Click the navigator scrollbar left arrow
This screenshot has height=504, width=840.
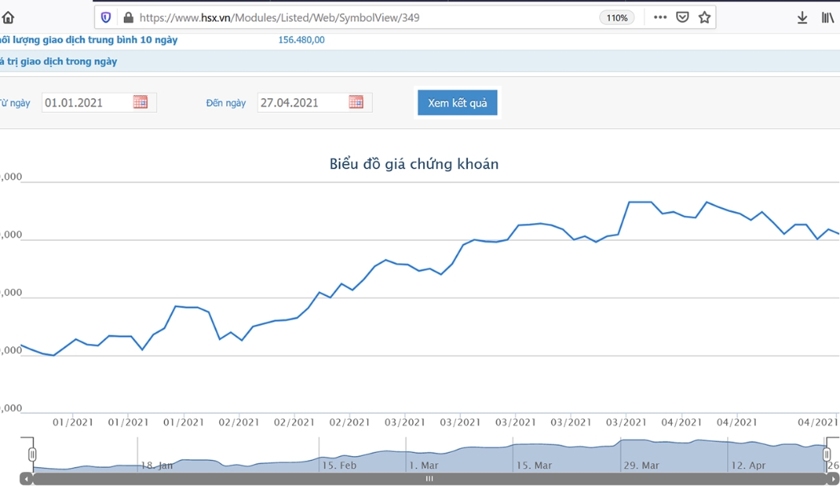coord(26,479)
